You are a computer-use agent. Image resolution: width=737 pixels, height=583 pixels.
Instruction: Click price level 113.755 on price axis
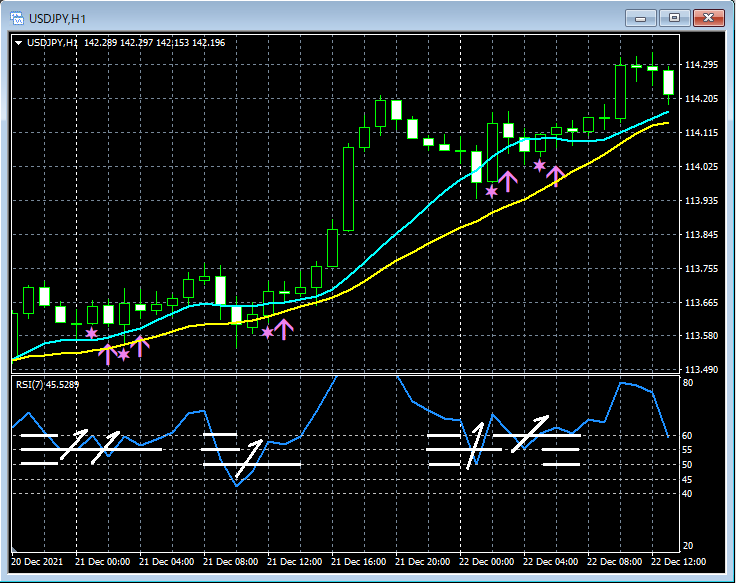[701, 268]
